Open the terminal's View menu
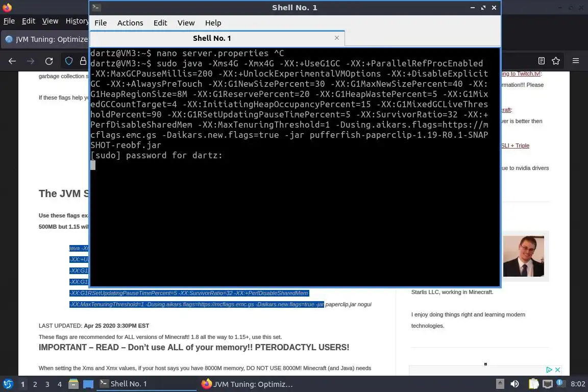The width and height of the screenshot is (588, 392). coord(186,23)
